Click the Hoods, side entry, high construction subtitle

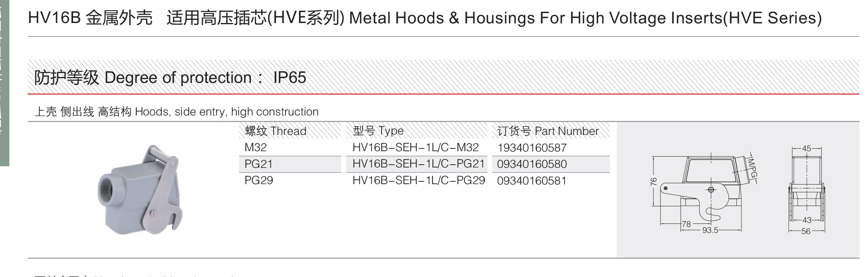coord(177,112)
